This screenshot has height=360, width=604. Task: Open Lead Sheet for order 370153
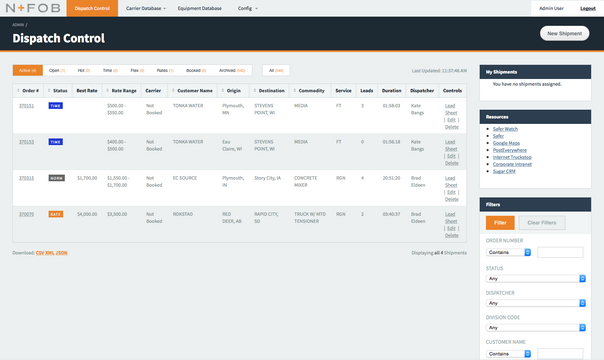point(451,146)
